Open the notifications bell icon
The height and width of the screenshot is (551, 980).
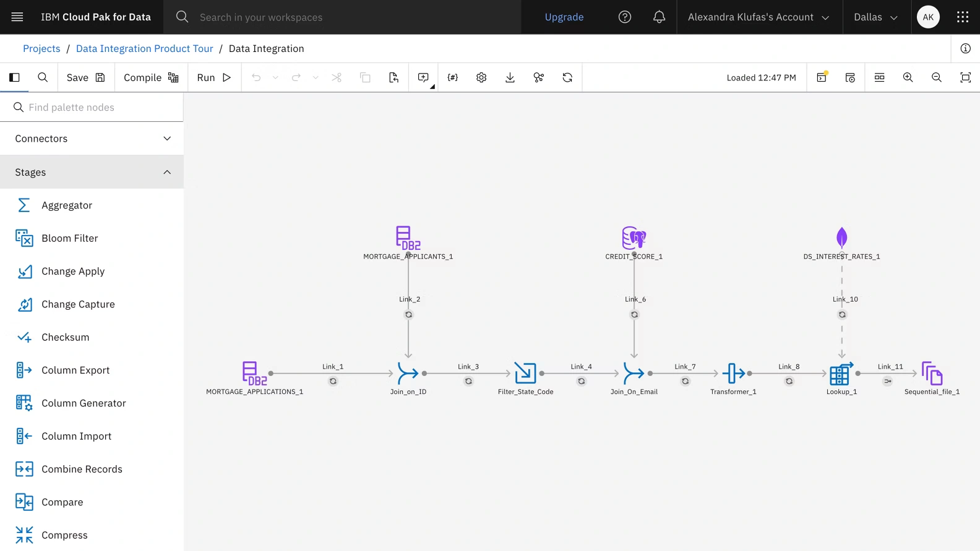659,17
